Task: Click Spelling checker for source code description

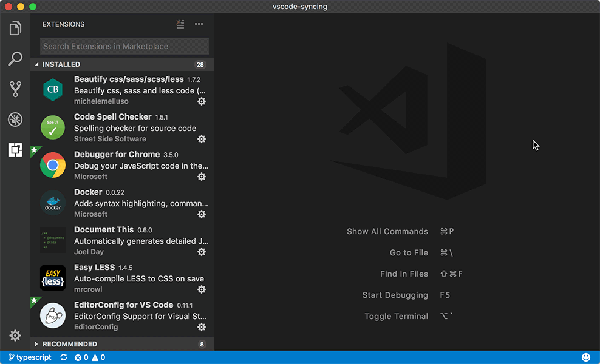Action: [x=135, y=128]
